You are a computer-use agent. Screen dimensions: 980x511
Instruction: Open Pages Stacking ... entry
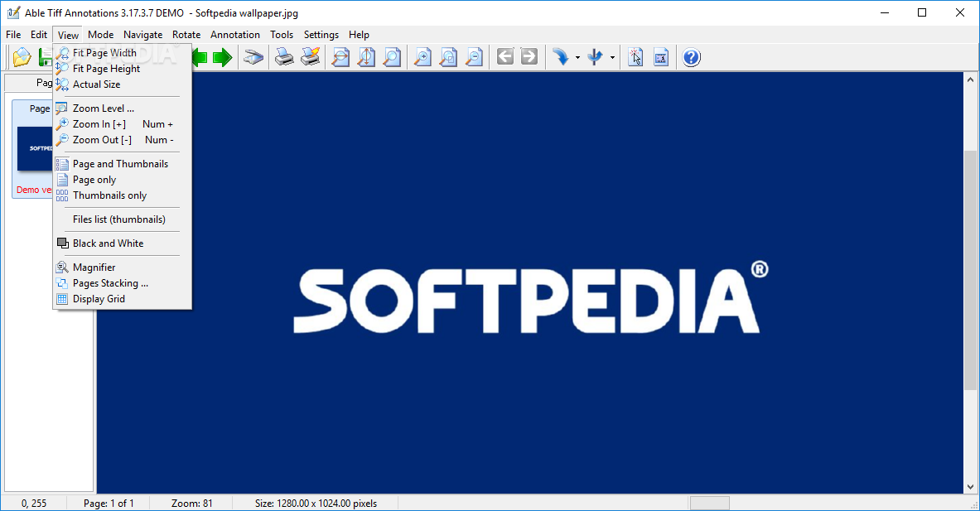(122, 283)
